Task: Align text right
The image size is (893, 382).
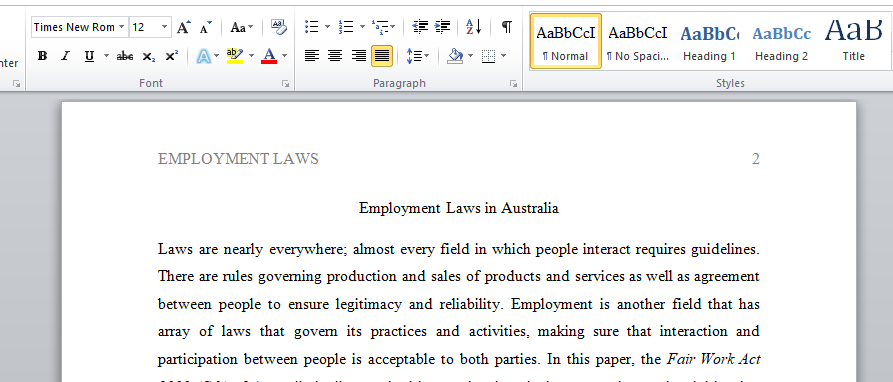Action: pos(358,56)
